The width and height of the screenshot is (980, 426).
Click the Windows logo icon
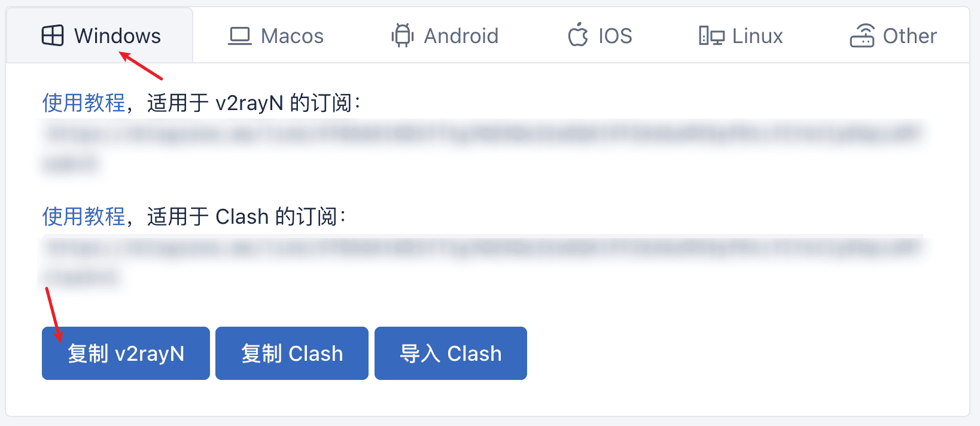click(x=53, y=36)
